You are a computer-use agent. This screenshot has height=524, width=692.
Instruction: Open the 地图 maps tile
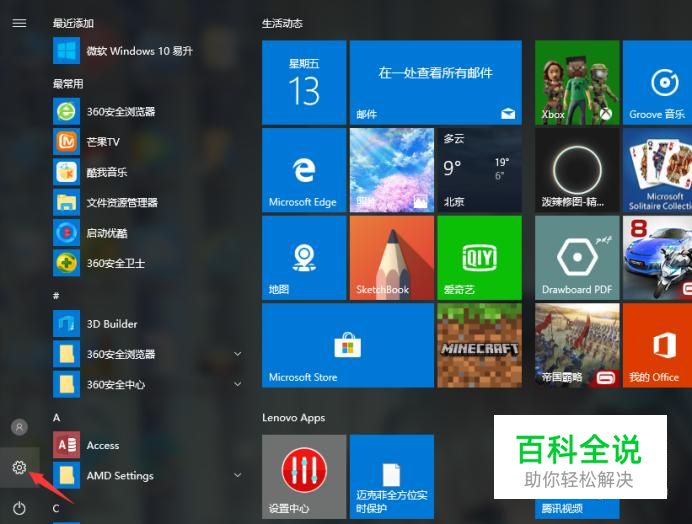(304, 258)
